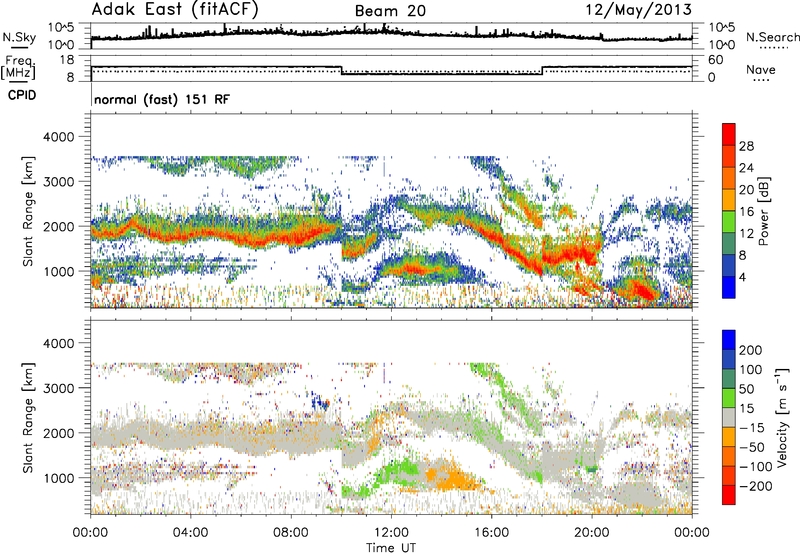Select the 'Freq. [MHz]' label
The width and height of the screenshot is (800, 554).
click(19, 68)
